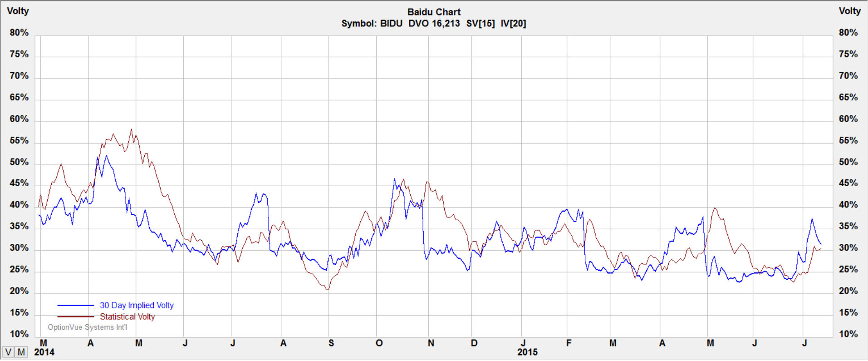The height and width of the screenshot is (361, 868).
Task: Click the "2015" year label
Action: pos(528,352)
